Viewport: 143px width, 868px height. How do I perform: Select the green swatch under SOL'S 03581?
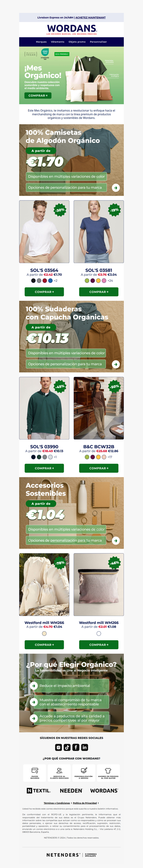pos(87,281)
